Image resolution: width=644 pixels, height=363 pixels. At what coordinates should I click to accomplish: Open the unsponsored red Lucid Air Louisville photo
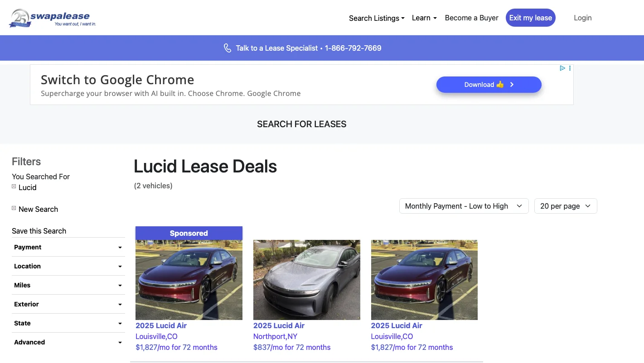(x=424, y=280)
